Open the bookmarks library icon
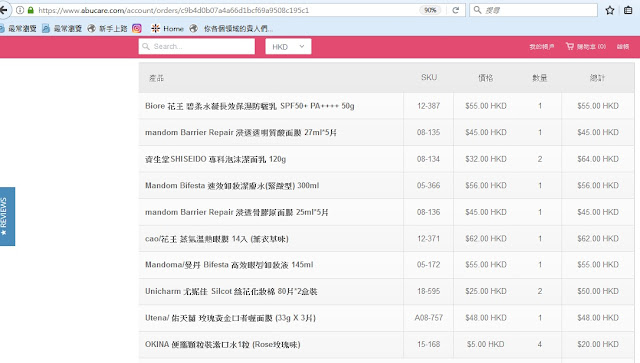Viewport: 640px width, 363px height. tap(628, 10)
